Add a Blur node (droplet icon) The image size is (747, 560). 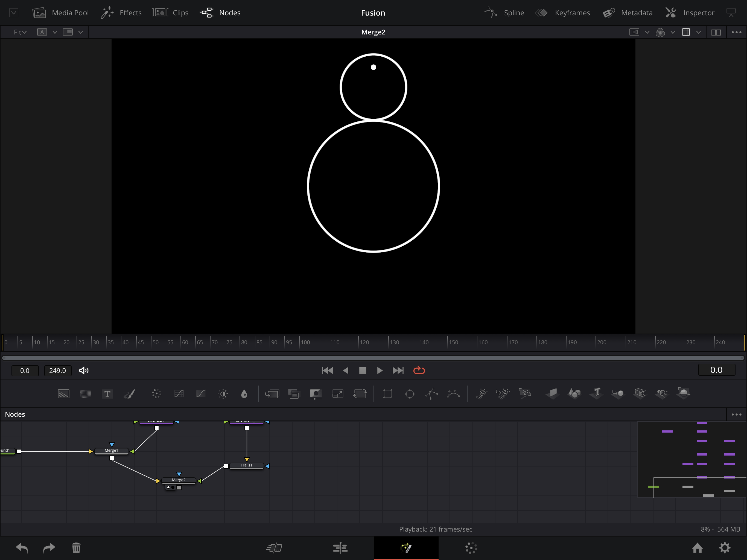(x=244, y=394)
